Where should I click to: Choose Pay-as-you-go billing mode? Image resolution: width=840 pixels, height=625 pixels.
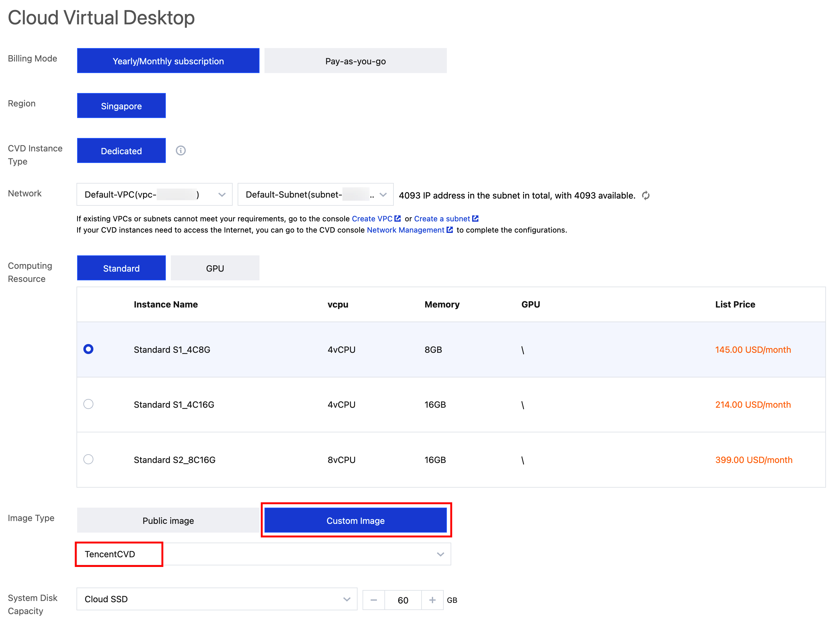[x=355, y=61]
